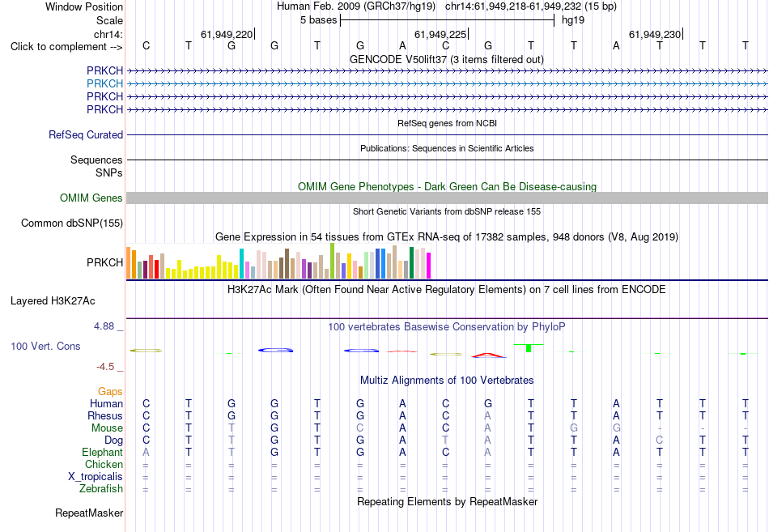
Task: Click the SNPs track label
Action: 109,172
